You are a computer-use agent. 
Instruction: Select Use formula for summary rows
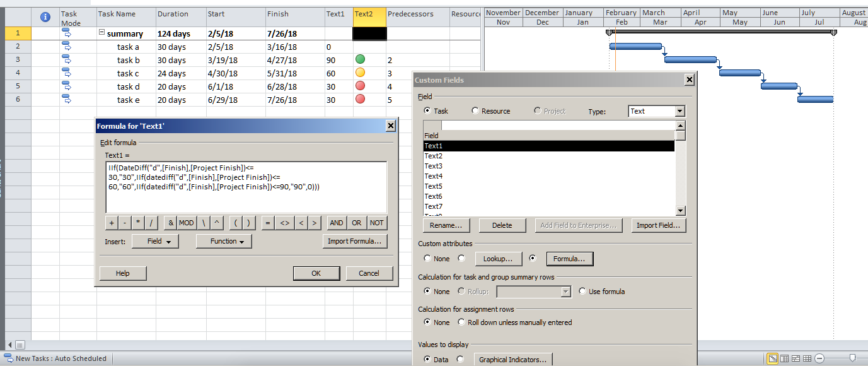pyautogui.click(x=582, y=292)
